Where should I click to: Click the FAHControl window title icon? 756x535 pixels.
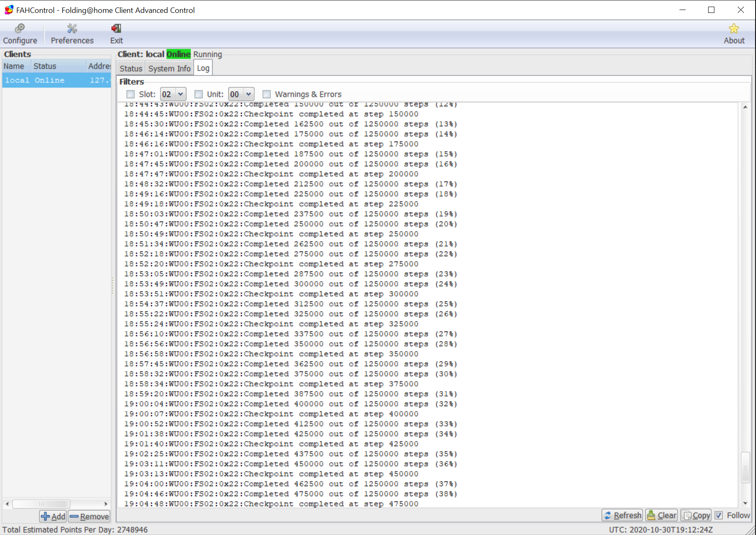tap(9, 10)
